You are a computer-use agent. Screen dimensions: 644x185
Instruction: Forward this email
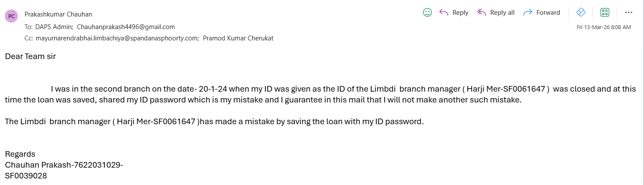point(542,13)
